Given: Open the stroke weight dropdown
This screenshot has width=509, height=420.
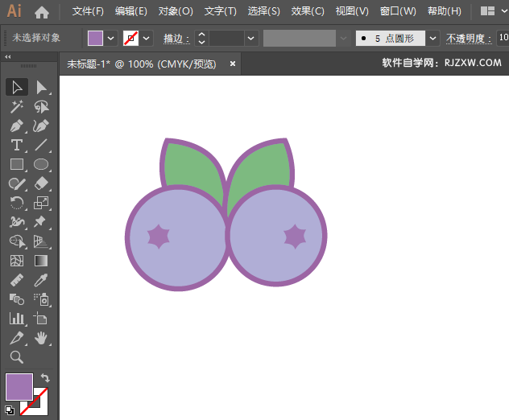Looking at the screenshot, I should [251, 38].
